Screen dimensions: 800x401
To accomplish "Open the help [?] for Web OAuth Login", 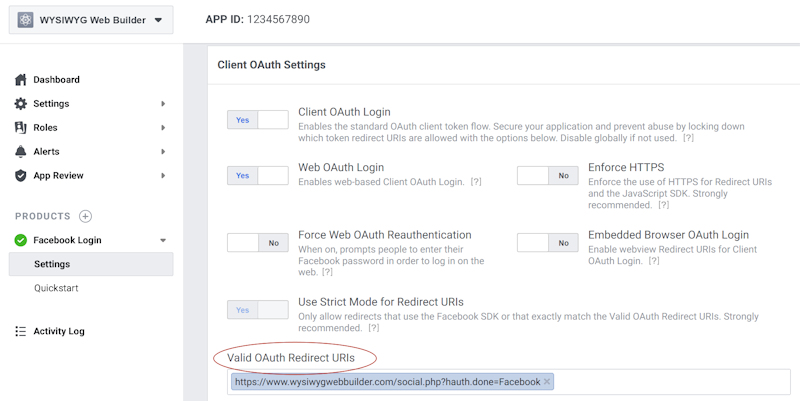I will pos(476,182).
